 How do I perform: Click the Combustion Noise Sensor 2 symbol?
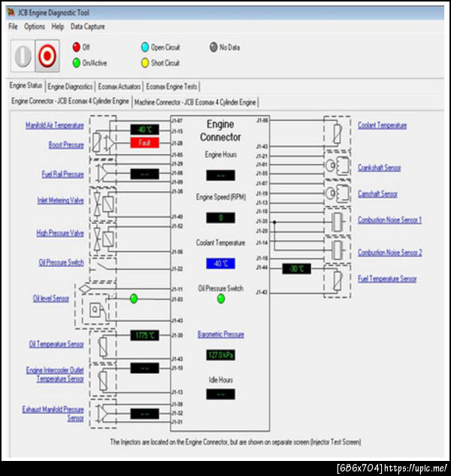(x=337, y=250)
